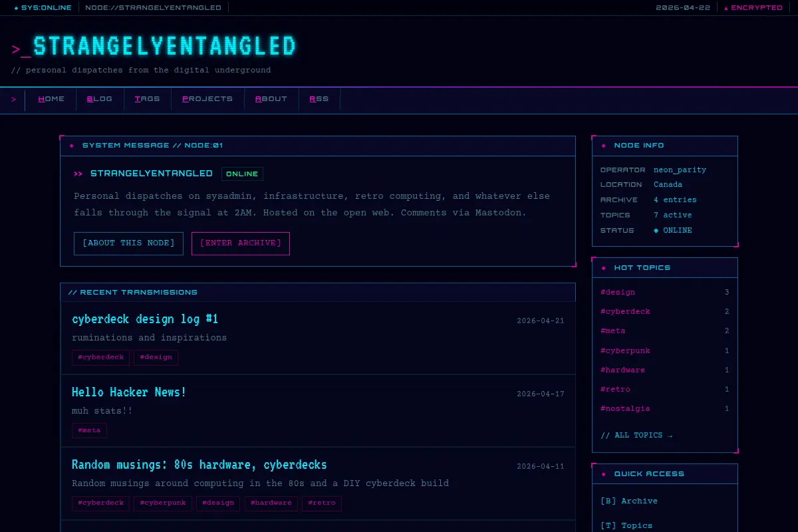Open the Tags nav item
The height and width of the screenshot is (532, 798).
coord(147,99)
